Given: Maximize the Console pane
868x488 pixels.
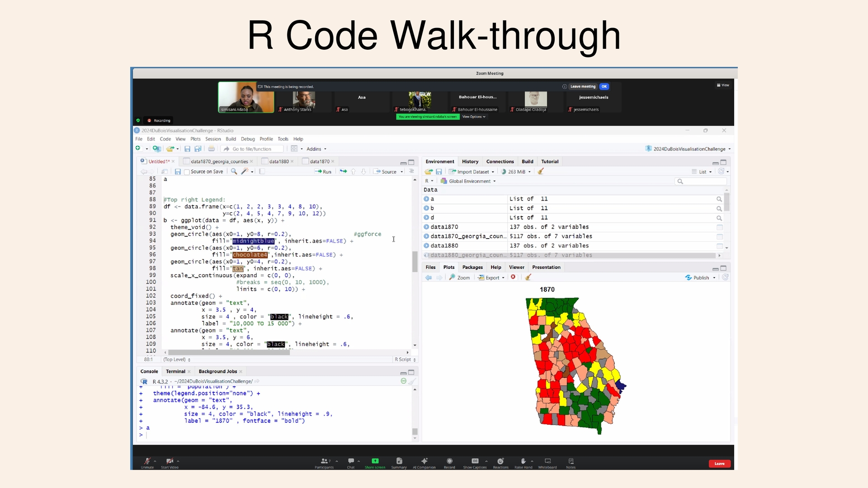Looking at the screenshot, I should point(411,372).
